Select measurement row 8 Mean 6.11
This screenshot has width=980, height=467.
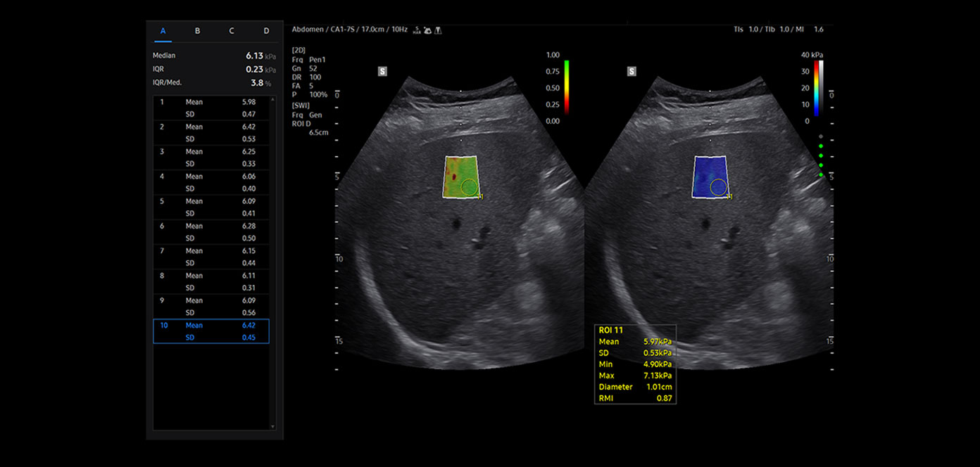click(x=211, y=281)
